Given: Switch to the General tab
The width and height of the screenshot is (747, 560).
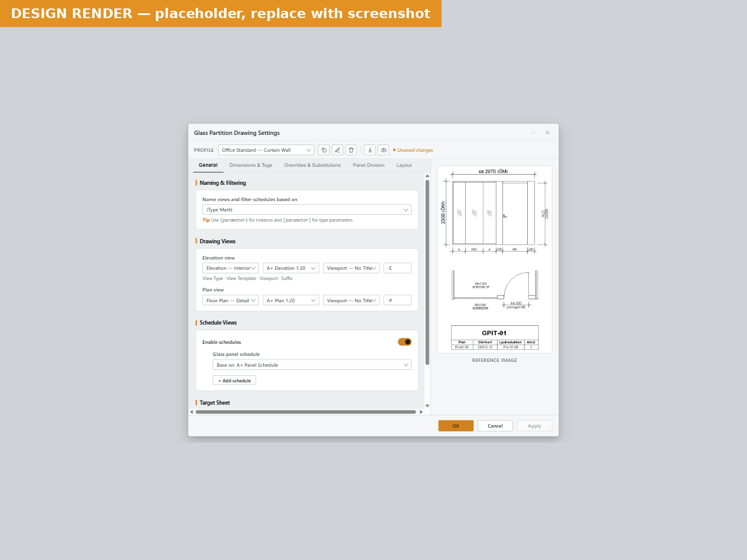Looking at the screenshot, I should tap(208, 165).
